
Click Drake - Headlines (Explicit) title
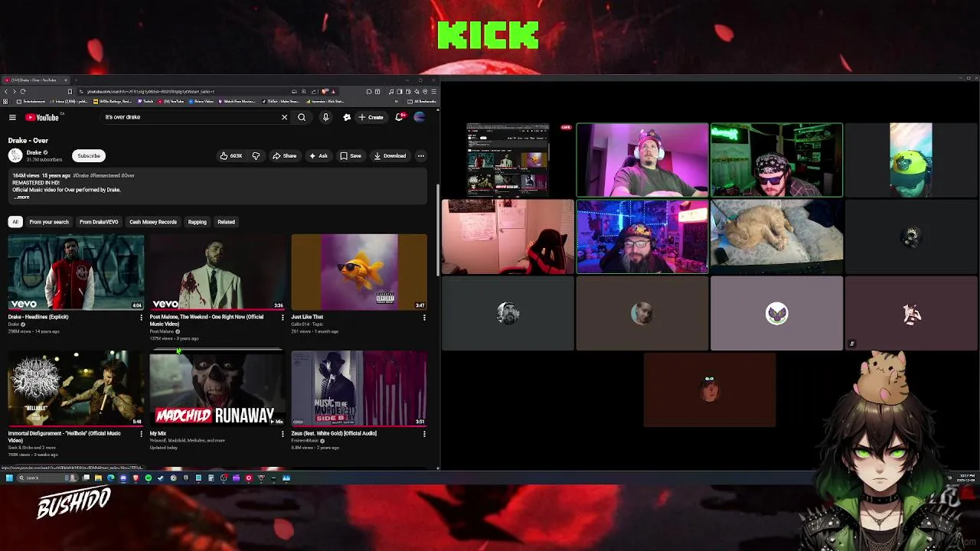coord(38,317)
